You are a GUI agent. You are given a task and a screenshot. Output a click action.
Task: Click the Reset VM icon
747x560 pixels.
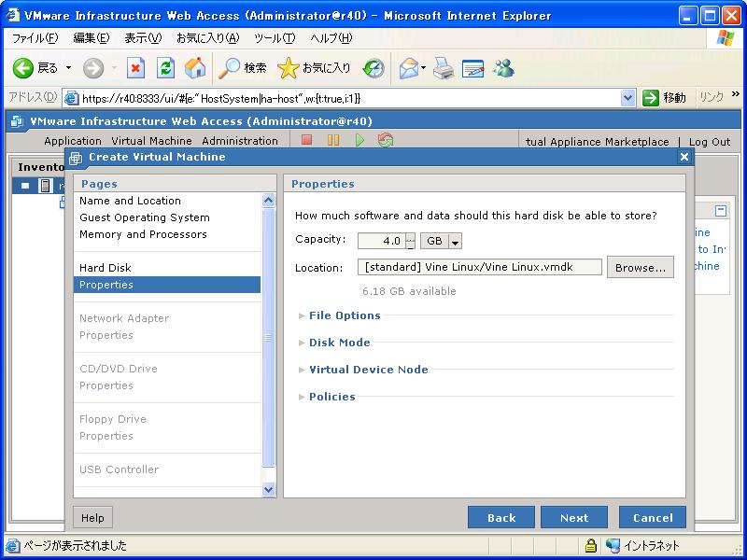(x=386, y=140)
